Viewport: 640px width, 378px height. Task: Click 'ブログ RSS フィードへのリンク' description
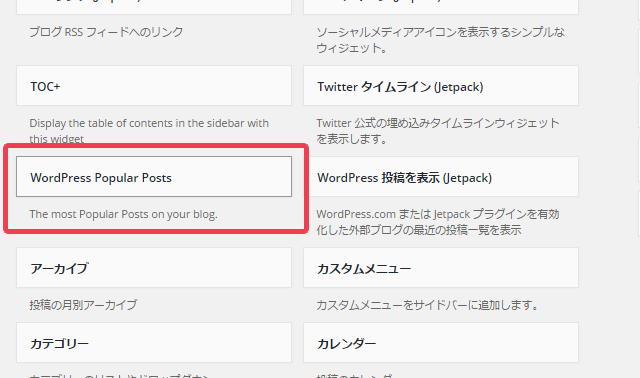pos(106,32)
